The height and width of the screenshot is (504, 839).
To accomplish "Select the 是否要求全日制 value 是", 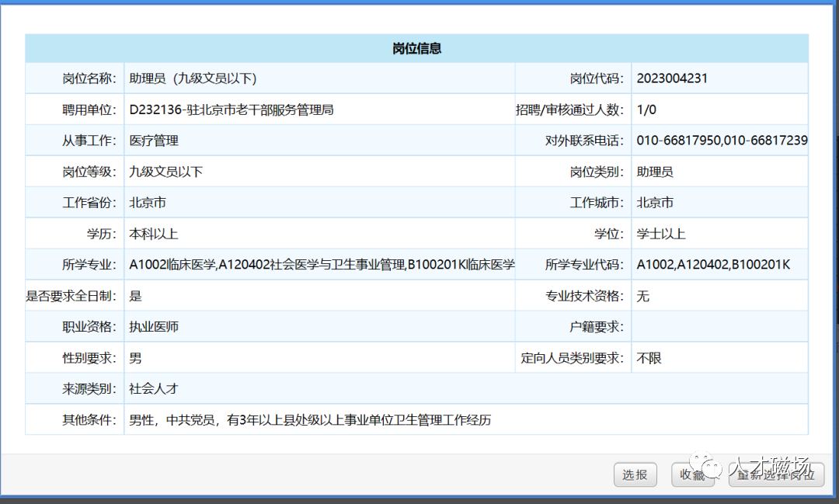I will pyautogui.click(x=135, y=296).
